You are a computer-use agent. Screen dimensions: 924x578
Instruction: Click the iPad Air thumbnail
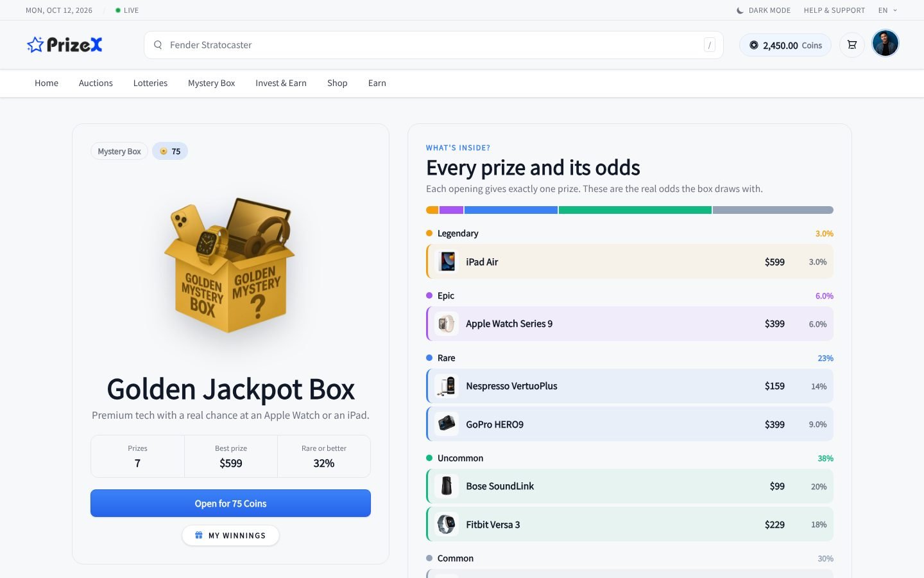447,261
